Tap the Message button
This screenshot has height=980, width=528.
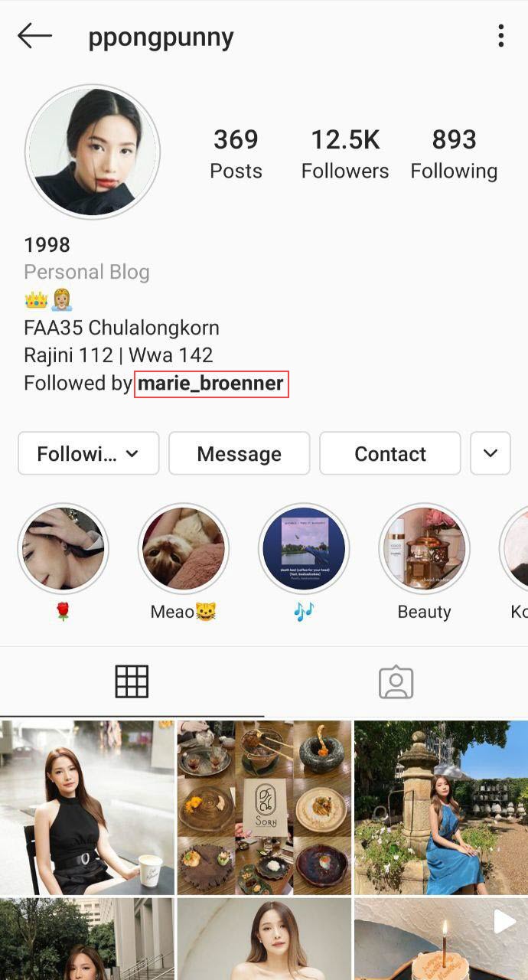(x=239, y=453)
